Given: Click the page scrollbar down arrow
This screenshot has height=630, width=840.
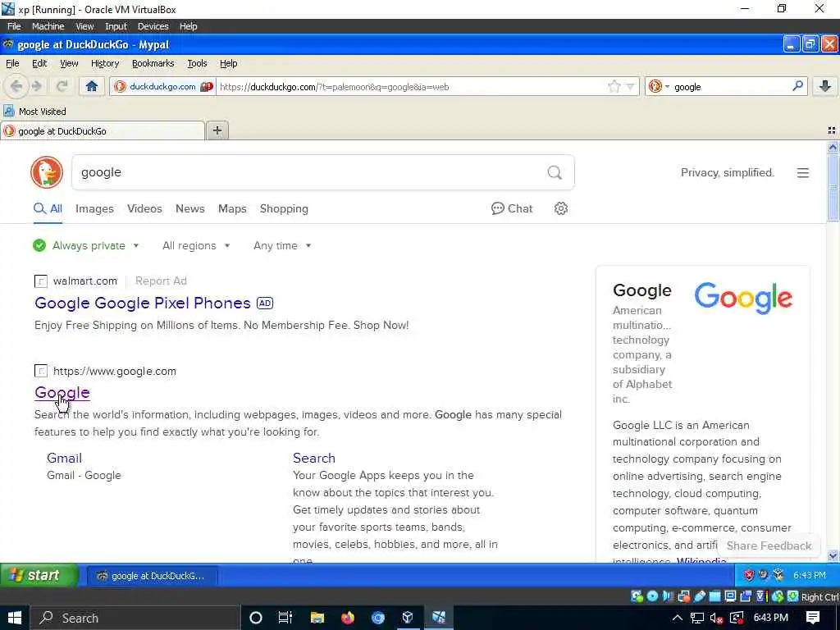Looking at the screenshot, I should pos(833,555).
